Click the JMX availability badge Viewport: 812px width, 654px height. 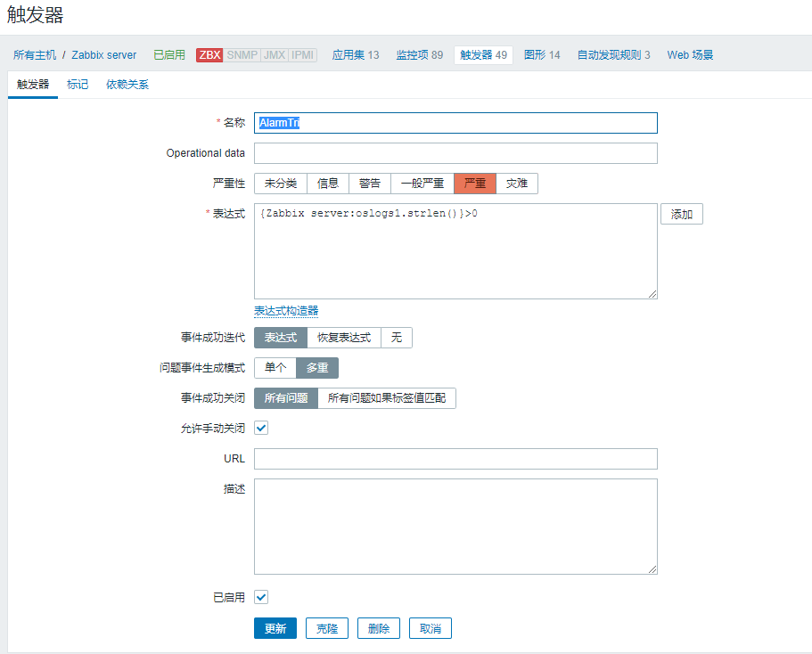tap(275, 55)
